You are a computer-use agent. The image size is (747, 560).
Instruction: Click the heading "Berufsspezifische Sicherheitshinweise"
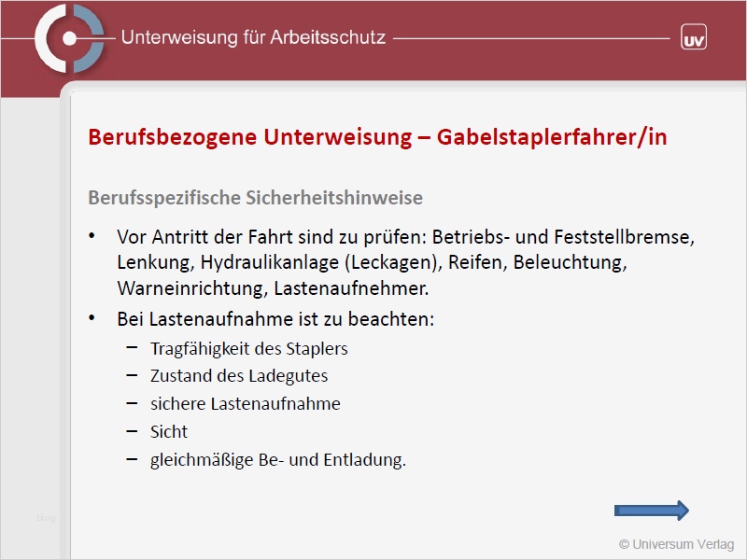click(x=255, y=197)
